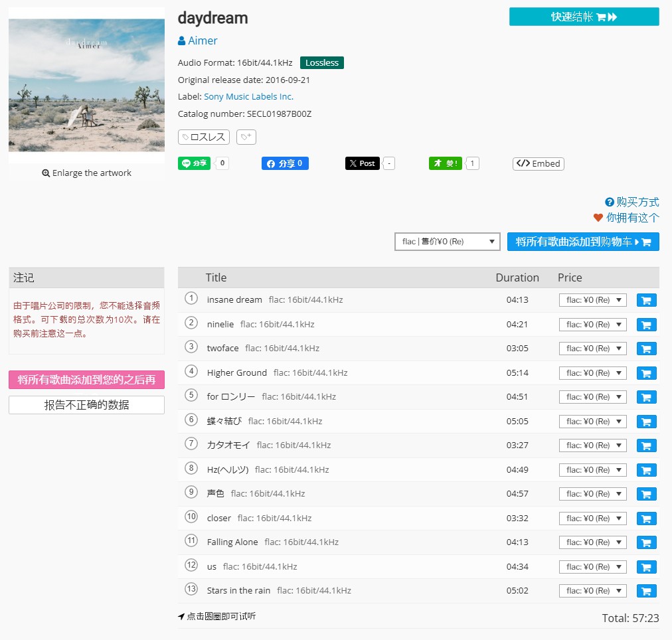672x640 pixels.
Task: Share the album via X Post
Action: (x=362, y=163)
